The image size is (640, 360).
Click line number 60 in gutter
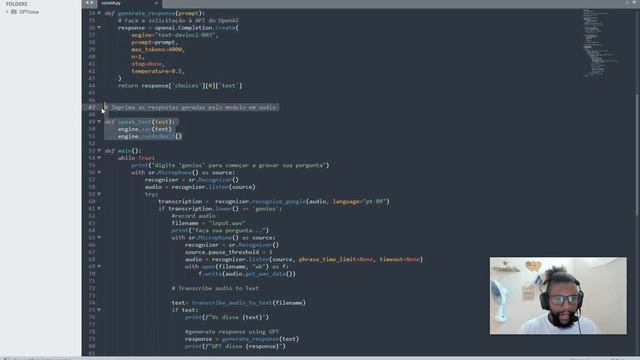tap(92, 201)
